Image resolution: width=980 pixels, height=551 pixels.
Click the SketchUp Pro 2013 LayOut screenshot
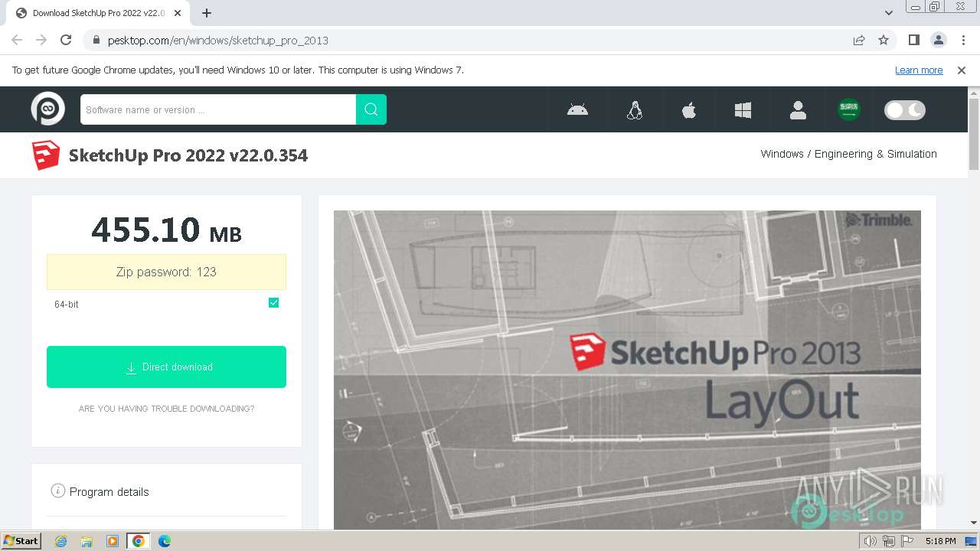[627, 370]
